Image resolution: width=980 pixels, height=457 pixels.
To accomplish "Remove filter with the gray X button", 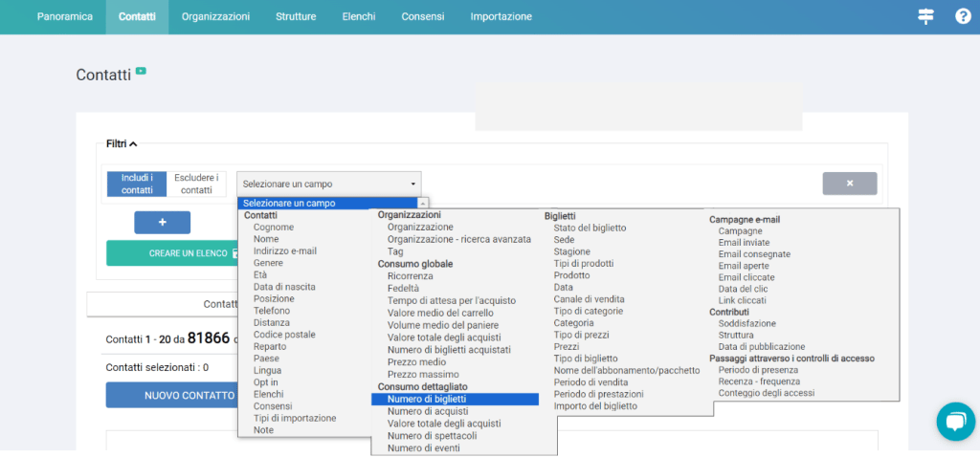I will click(x=849, y=184).
